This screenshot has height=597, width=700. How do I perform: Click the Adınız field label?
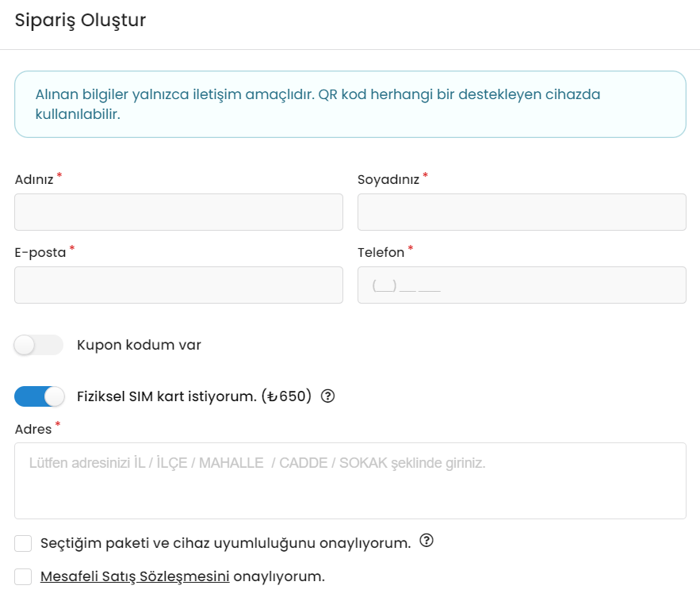pos(34,179)
